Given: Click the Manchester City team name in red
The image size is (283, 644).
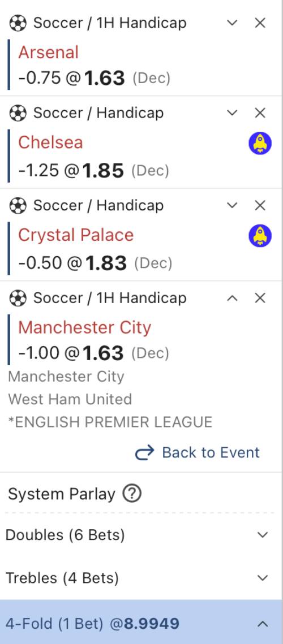Looking at the screenshot, I should pyautogui.click(x=85, y=327).
